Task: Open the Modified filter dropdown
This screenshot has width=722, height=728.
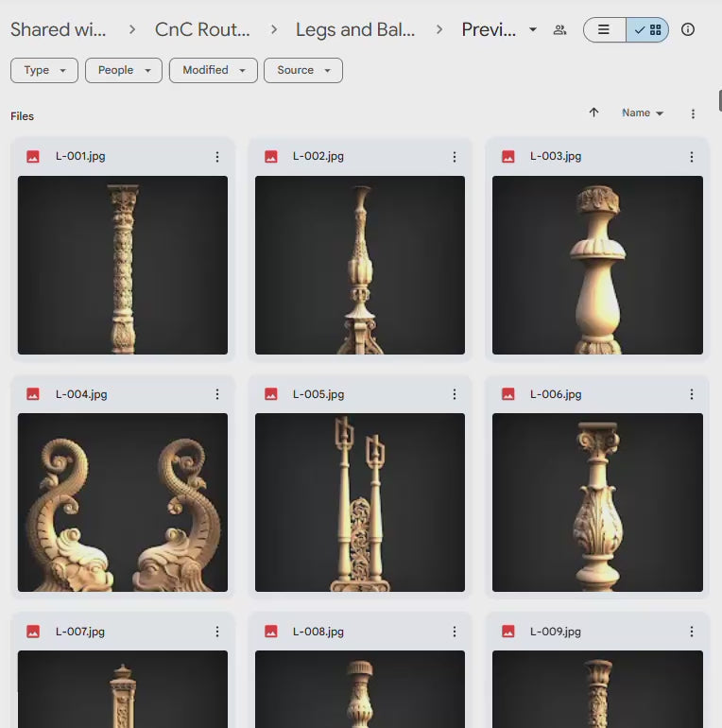Action: pyautogui.click(x=214, y=71)
